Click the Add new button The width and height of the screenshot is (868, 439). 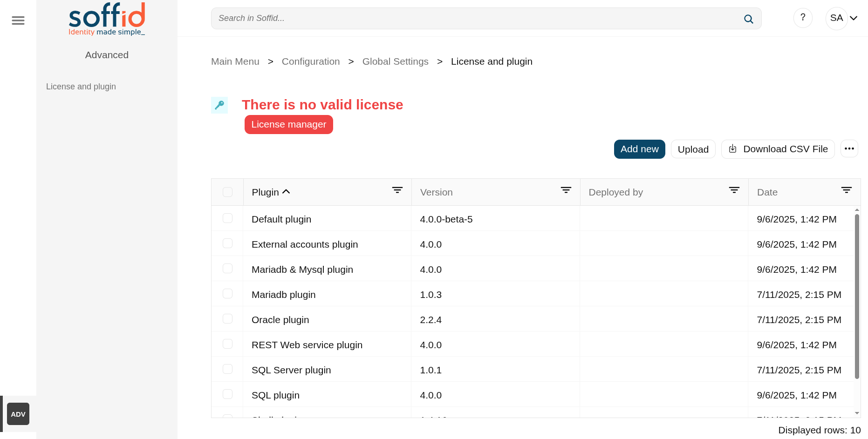coord(639,149)
